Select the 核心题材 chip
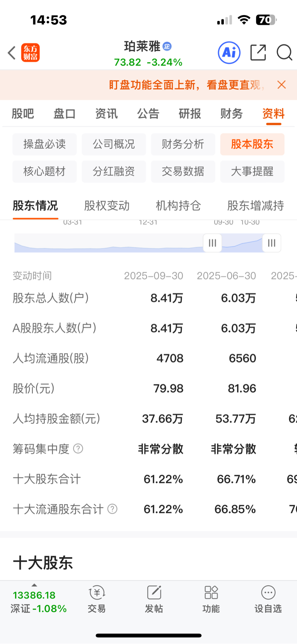 pyautogui.click(x=44, y=171)
